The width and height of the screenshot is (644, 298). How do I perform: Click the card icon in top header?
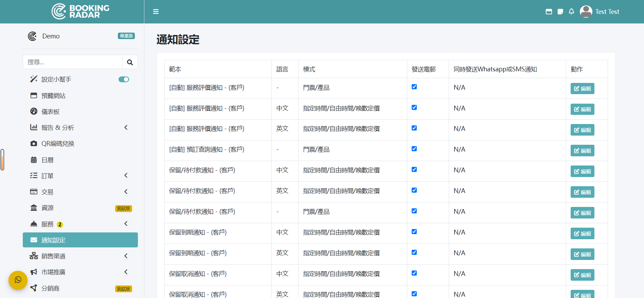pyautogui.click(x=549, y=12)
